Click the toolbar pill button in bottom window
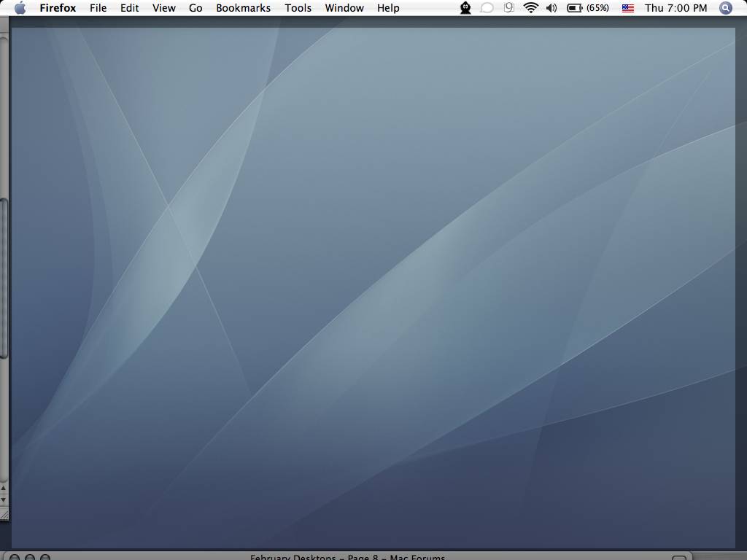The image size is (747, 560). [x=679, y=558]
